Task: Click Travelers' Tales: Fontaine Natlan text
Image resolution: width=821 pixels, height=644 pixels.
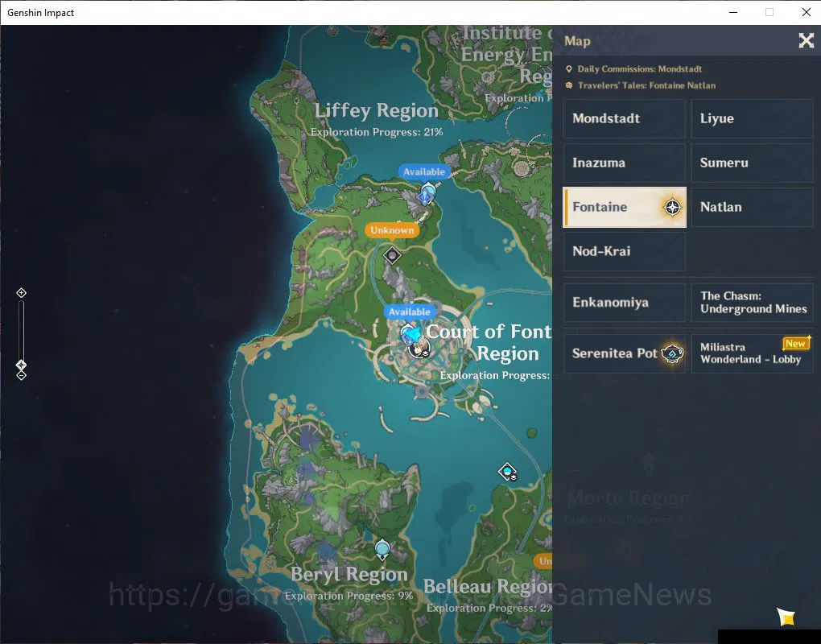Action: 646,85
